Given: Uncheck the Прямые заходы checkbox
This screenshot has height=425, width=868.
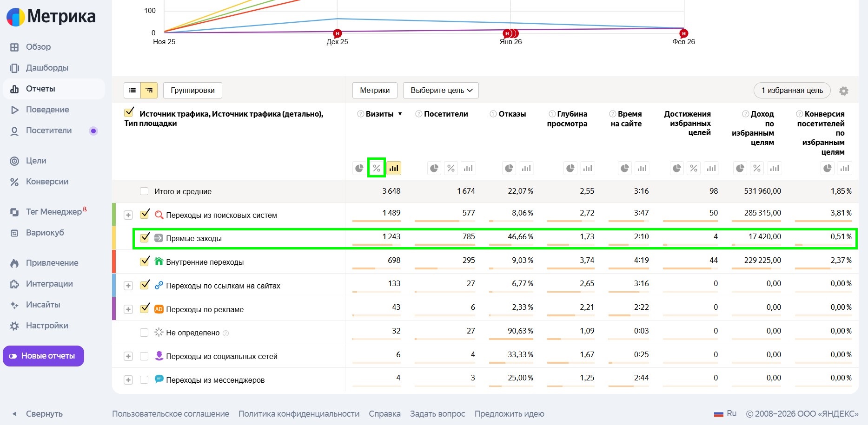Looking at the screenshot, I should click(145, 237).
